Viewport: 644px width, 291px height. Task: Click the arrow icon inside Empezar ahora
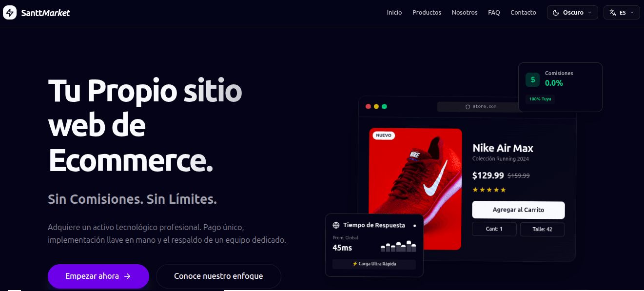[x=128, y=276]
